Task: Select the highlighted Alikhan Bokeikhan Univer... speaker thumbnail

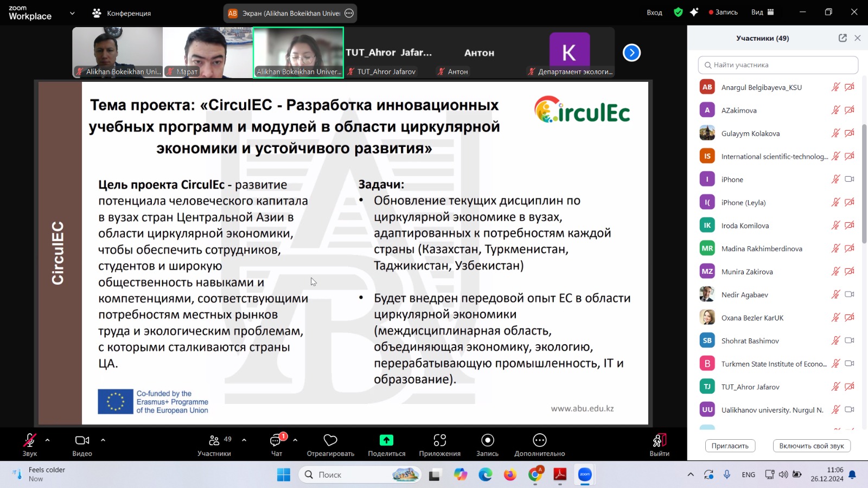Action: pyautogui.click(x=298, y=53)
